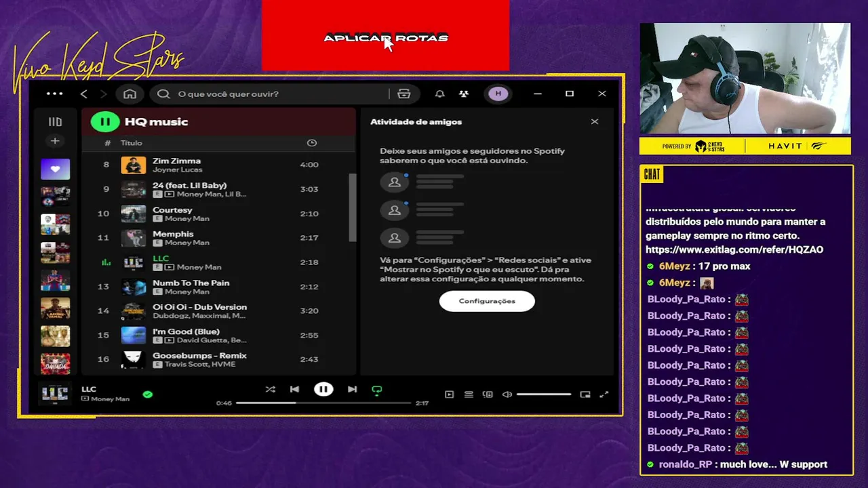Open the LLC now-playing cover art
This screenshot has height=488, width=868.
(x=55, y=394)
